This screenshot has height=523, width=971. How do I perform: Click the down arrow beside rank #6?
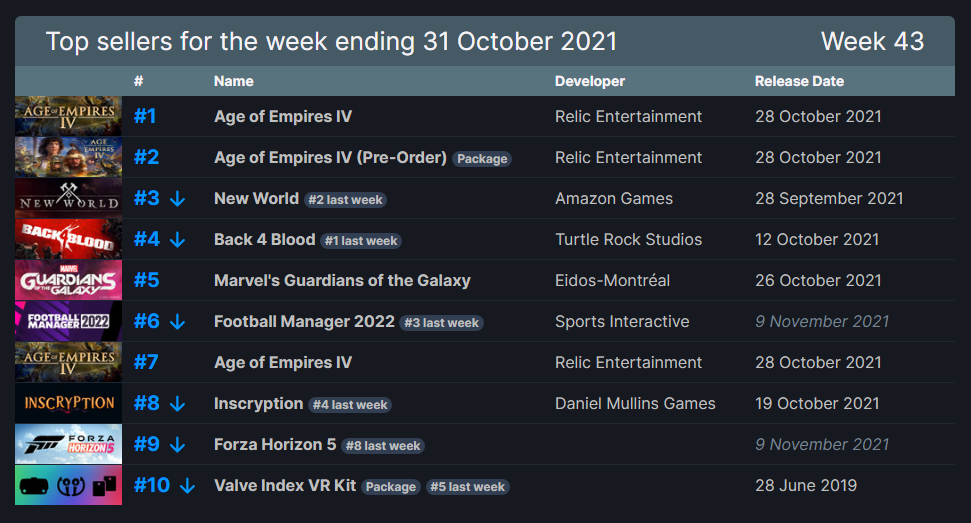tap(178, 322)
